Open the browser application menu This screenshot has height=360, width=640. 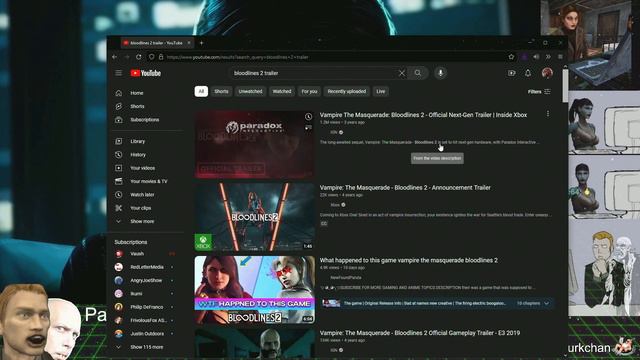tap(560, 57)
